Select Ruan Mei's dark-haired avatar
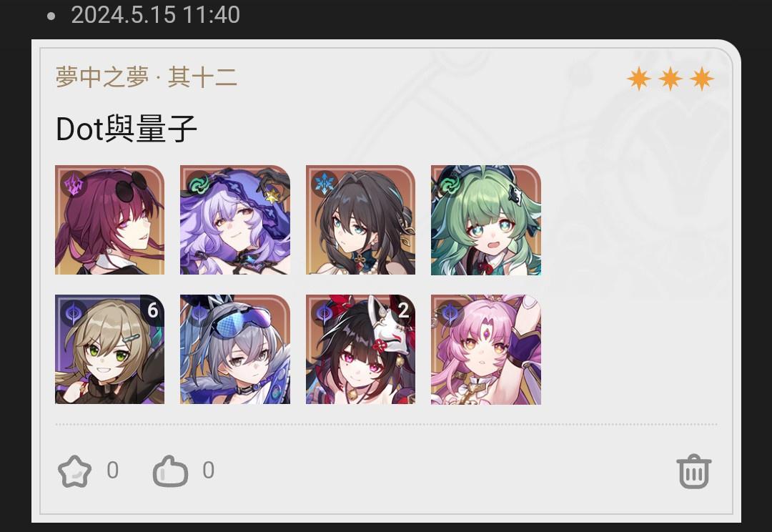 point(360,220)
